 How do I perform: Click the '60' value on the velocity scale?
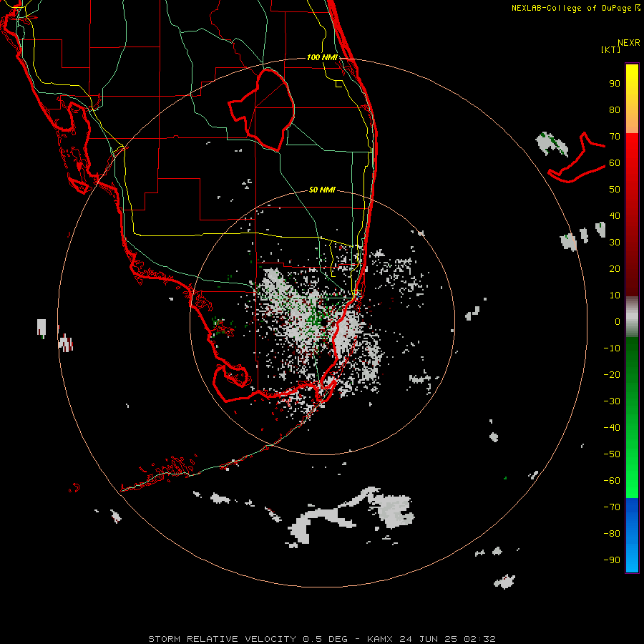tap(615, 163)
